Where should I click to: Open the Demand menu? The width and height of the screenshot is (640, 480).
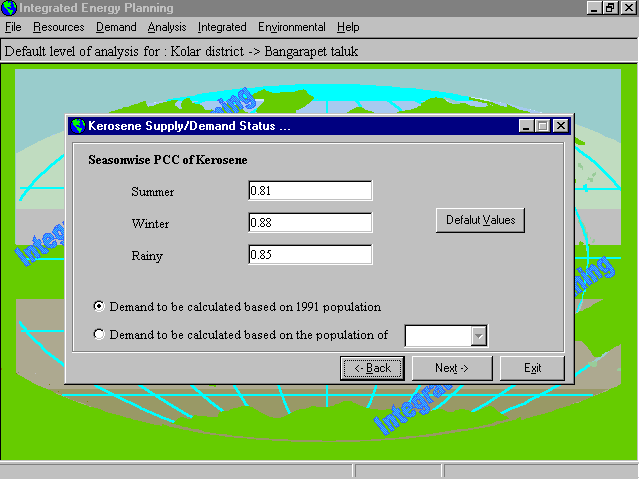pos(116,27)
